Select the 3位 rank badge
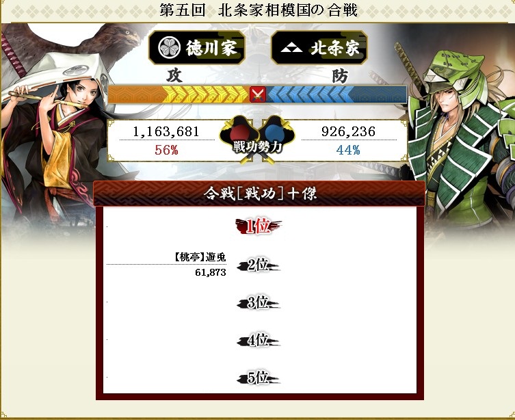 pos(258,303)
